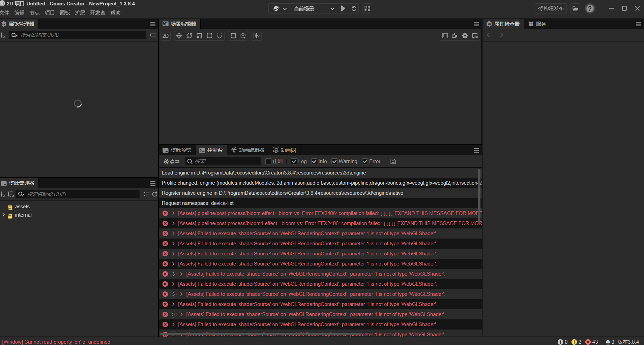This screenshot has height=345, width=644.
Task: Focus the console search field
Action: [223, 161]
